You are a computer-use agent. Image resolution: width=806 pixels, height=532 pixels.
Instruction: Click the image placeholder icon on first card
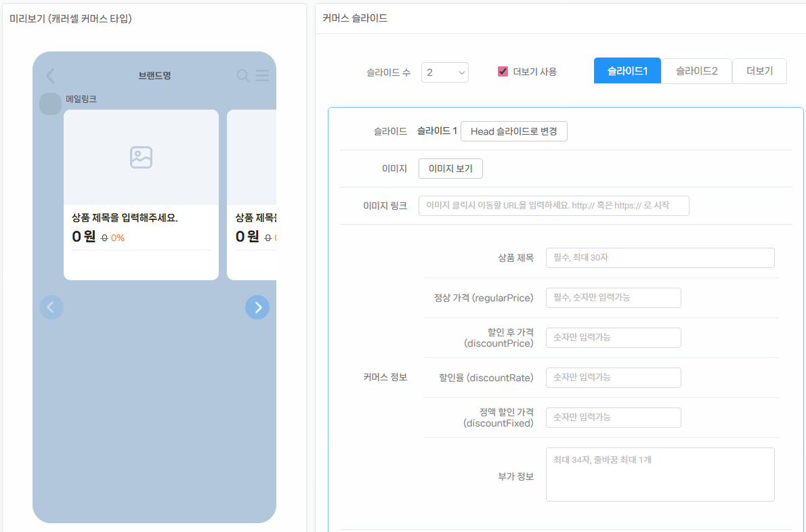click(x=141, y=157)
